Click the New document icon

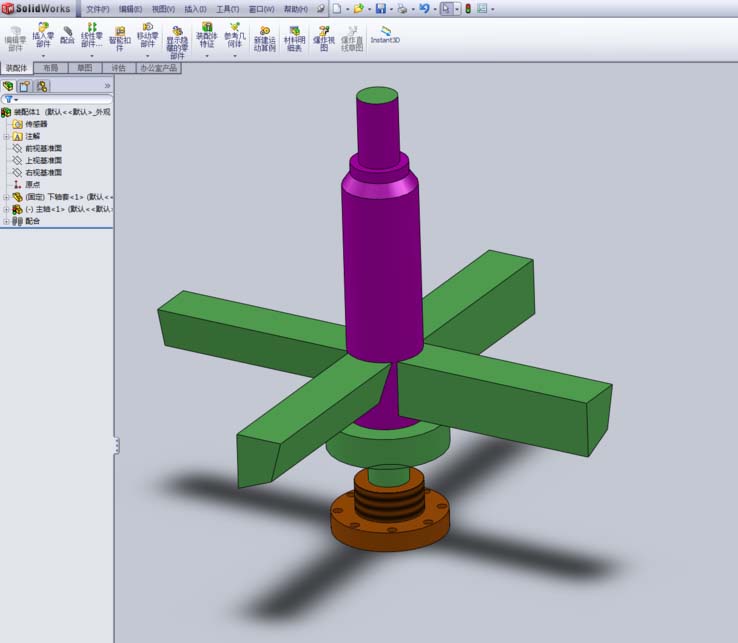[x=337, y=8]
